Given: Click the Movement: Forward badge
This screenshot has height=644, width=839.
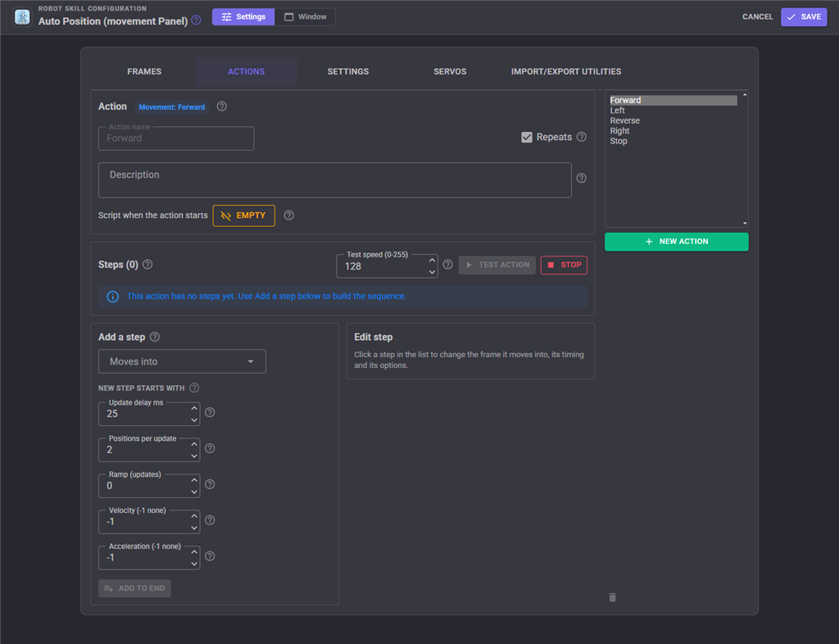Looking at the screenshot, I should point(172,107).
